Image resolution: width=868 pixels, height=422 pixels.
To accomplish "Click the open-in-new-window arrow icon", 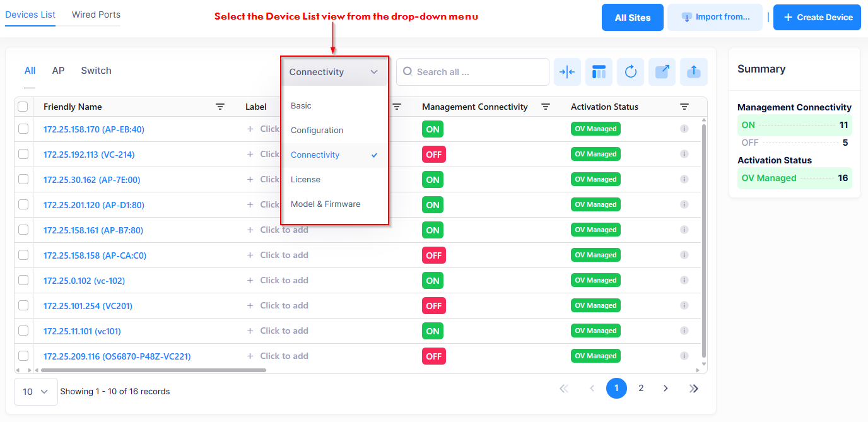I will (x=662, y=72).
